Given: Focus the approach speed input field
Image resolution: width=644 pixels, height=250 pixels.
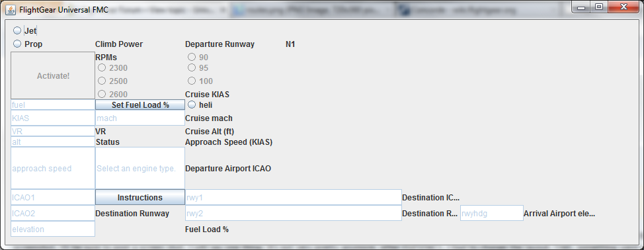Looking at the screenshot, I should [x=53, y=168].
